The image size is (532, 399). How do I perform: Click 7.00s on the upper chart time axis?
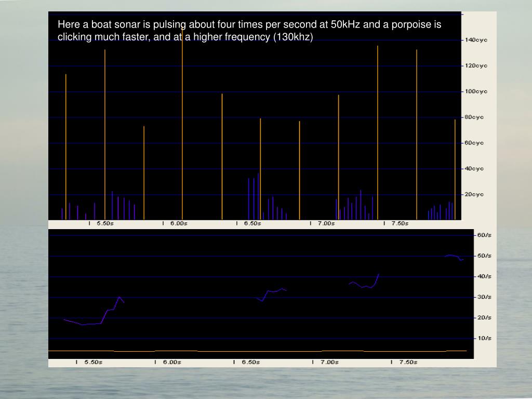click(x=326, y=223)
